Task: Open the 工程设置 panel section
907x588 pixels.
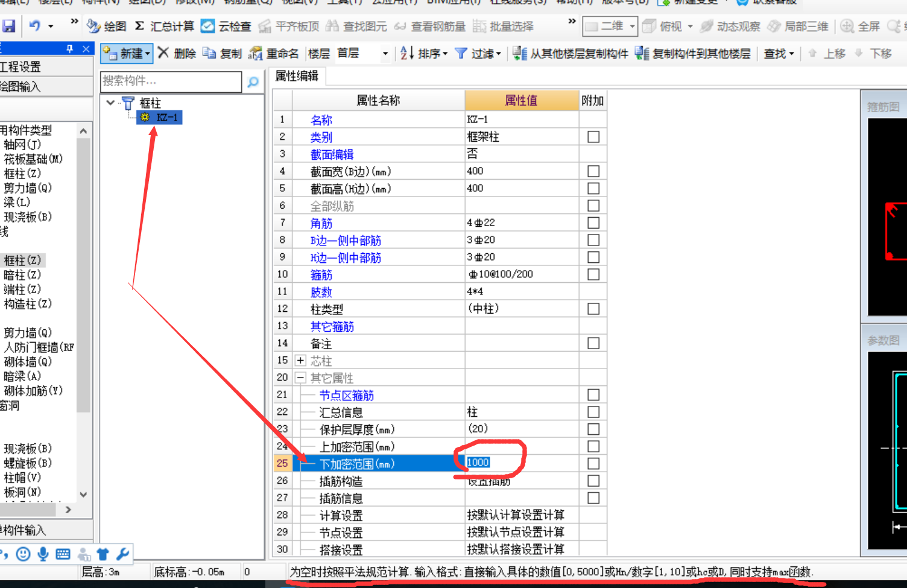Action: [x=46, y=66]
